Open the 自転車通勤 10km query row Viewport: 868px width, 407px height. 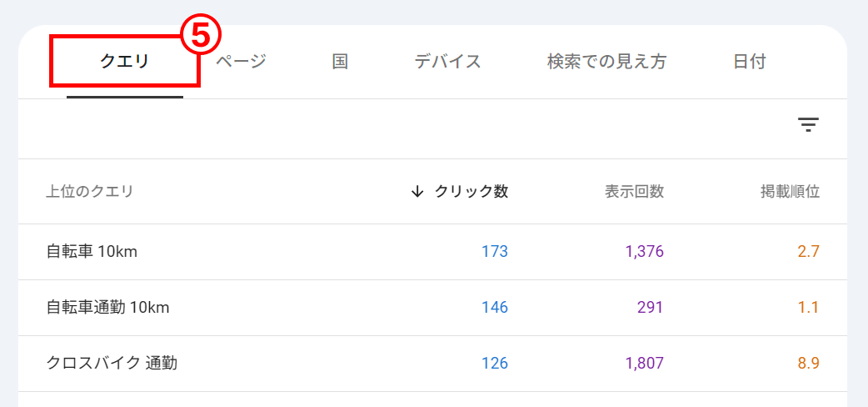[433, 308]
